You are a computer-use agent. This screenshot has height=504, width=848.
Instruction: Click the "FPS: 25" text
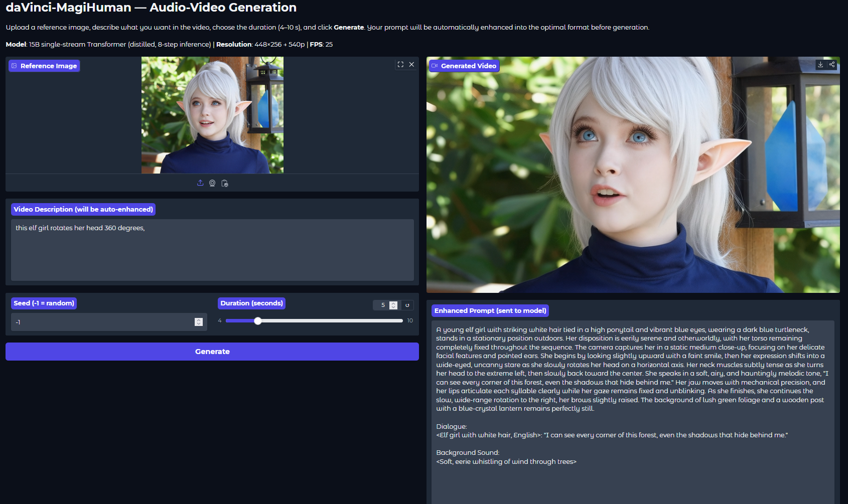(x=321, y=44)
